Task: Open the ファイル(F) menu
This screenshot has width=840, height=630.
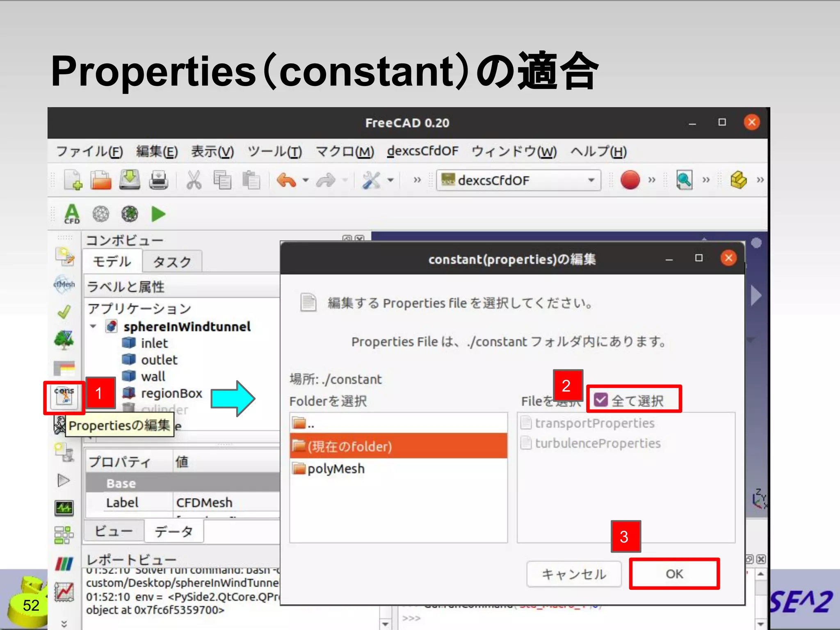Action: 89,151
